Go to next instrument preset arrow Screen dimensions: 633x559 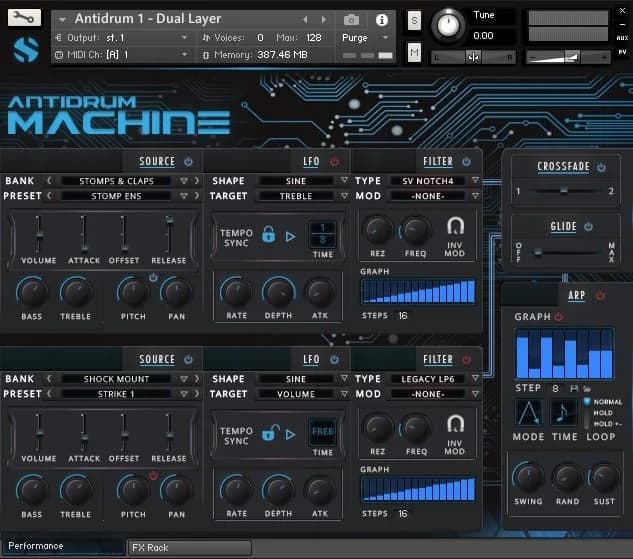coord(323,19)
